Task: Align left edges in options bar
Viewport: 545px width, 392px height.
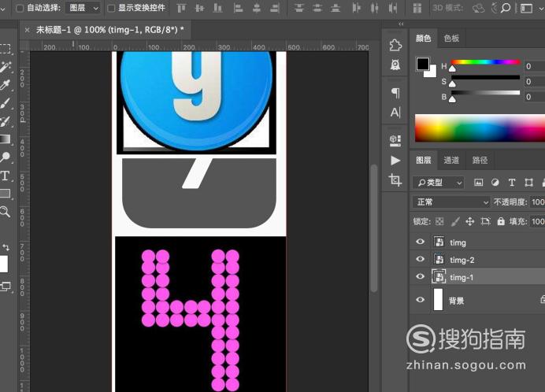Action: click(x=238, y=8)
